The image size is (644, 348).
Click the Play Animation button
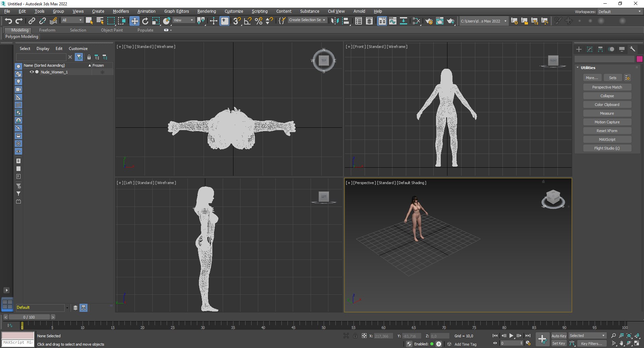[x=511, y=336]
